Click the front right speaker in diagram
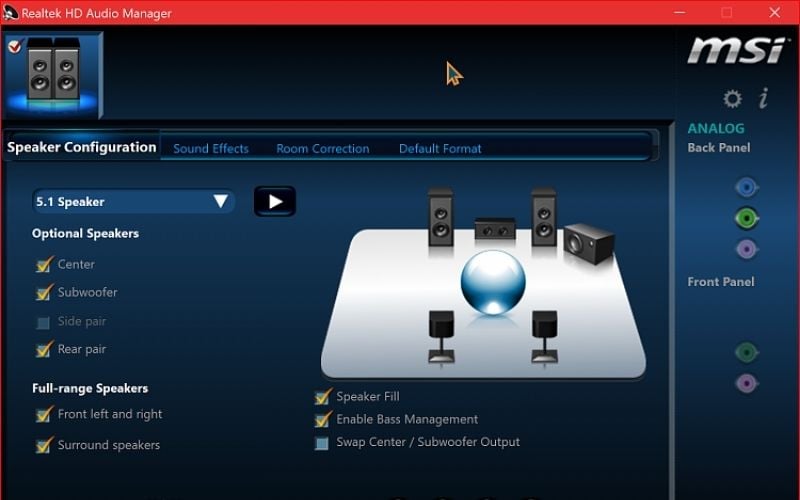The image size is (800, 500). pyautogui.click(x=544, y=217)
